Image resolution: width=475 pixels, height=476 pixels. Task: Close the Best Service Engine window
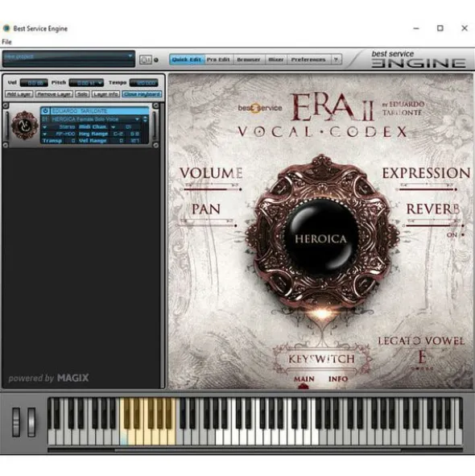click(x=465, y=28)
